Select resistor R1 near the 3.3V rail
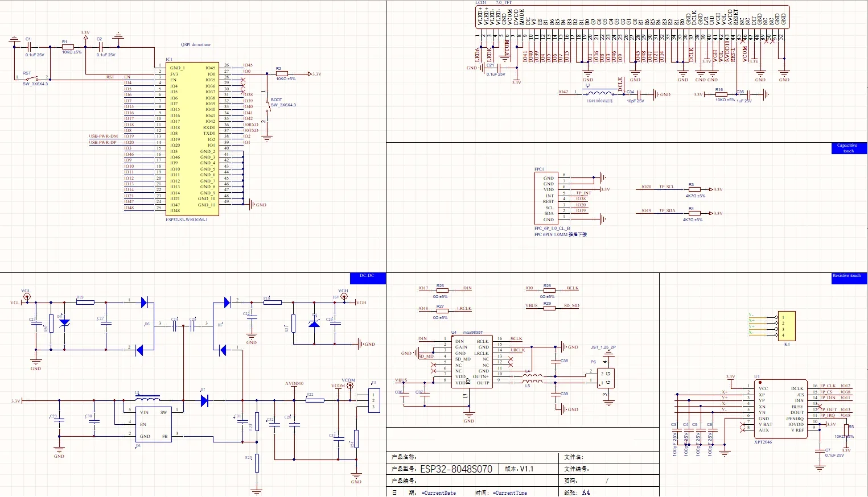The height and width of the screenshot is (497, 868). click(x=68, y=47)
